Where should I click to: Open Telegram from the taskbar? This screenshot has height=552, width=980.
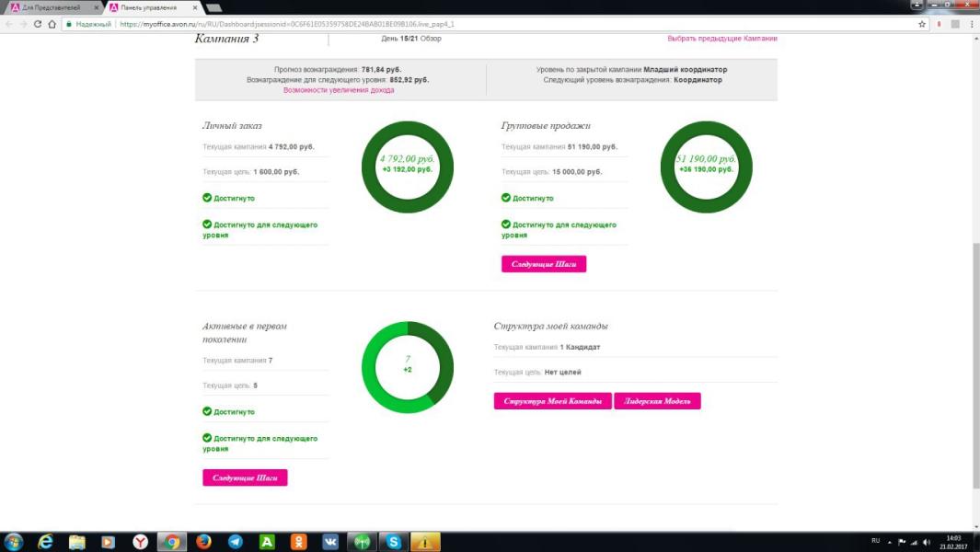pos(236,541)
